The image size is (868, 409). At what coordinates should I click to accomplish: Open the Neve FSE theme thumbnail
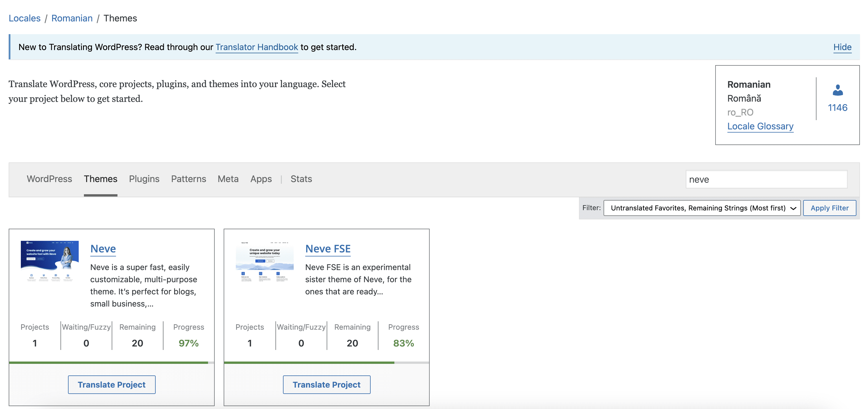(264, 261)
